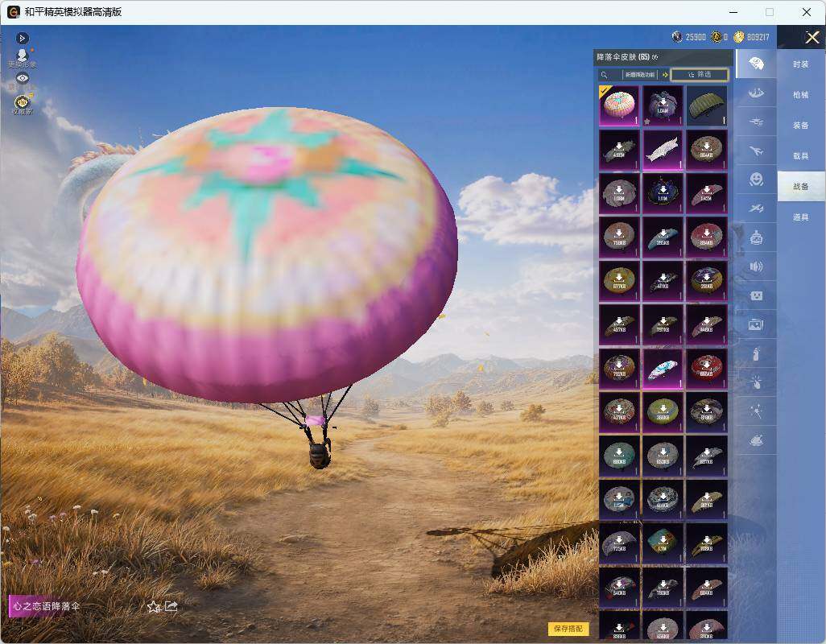Image resolution: width=826 pixels, height=644 pixels.
Task: Open the square face sticker category icon
Action: pos(756,295)
